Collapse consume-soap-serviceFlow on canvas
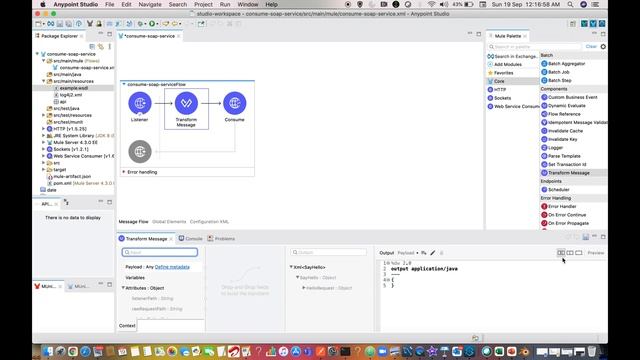 [124, 84]
